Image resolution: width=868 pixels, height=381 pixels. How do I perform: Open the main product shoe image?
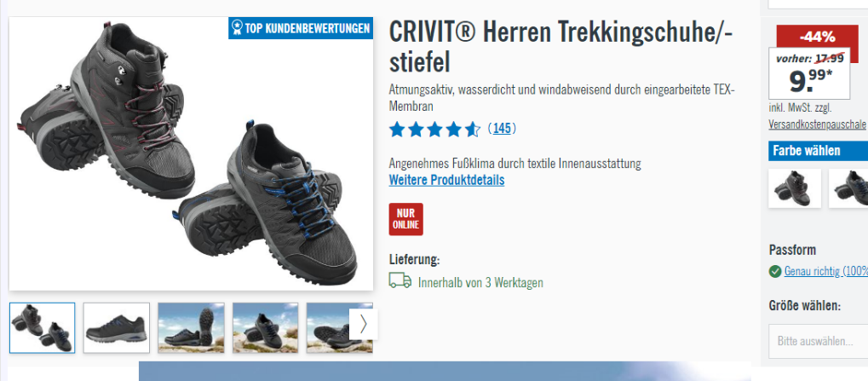tap(191, 153)
